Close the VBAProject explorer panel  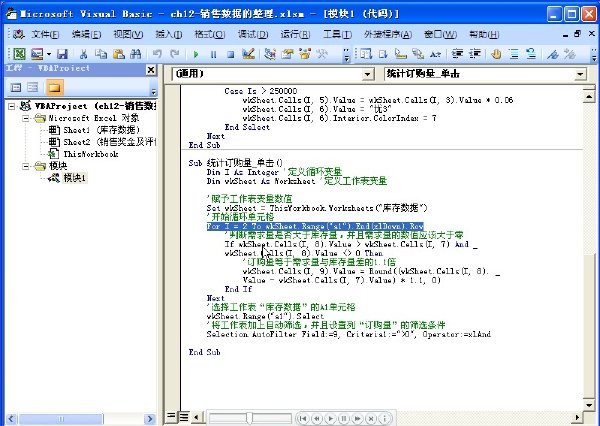pos(151,70)
